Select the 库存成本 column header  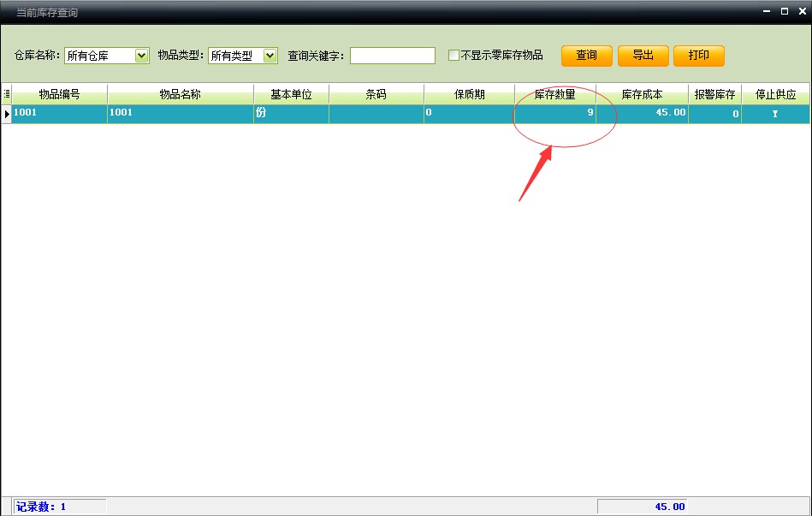point(642,94)
